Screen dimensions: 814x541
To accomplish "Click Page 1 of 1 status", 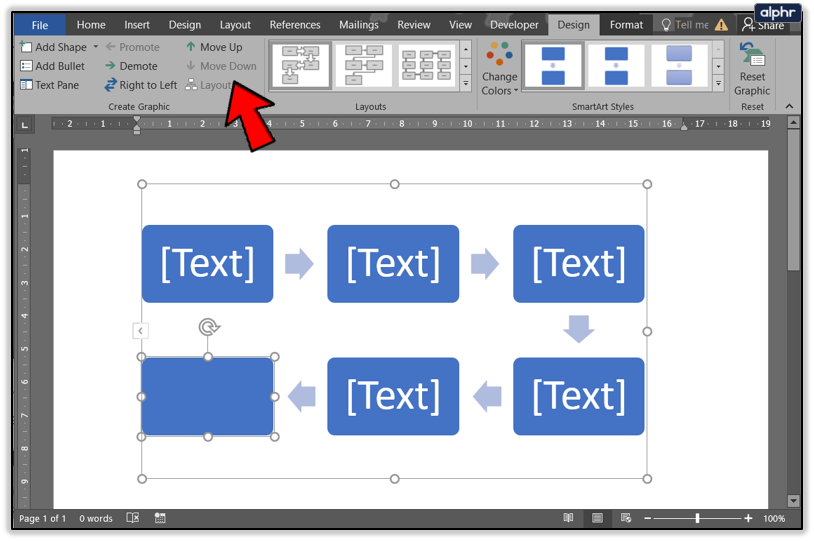I will pyautogui.click(x=43, y=519).
